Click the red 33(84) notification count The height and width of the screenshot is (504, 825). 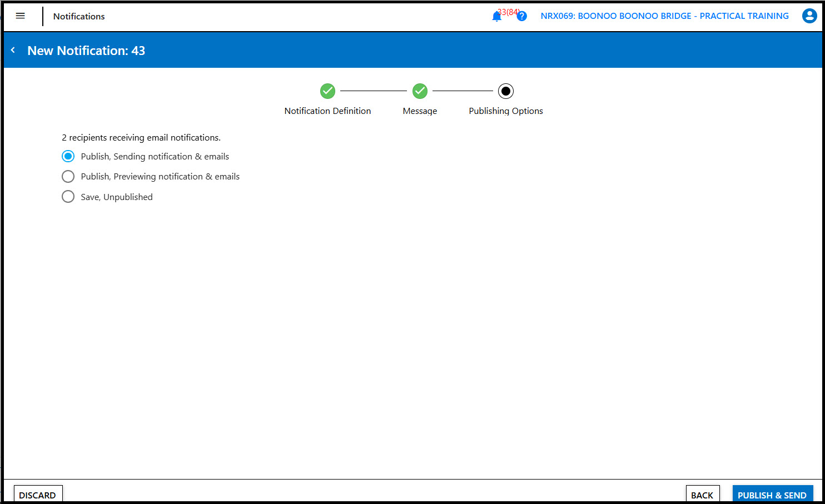(x=508, y=12)
